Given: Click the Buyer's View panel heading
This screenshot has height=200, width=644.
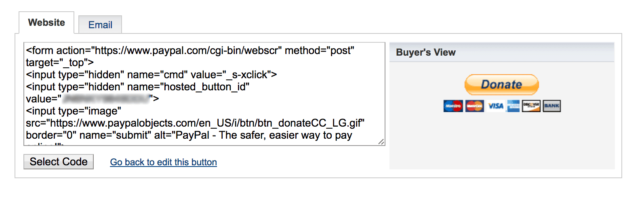Looking at the screenshot, I should tap(426, 52).
